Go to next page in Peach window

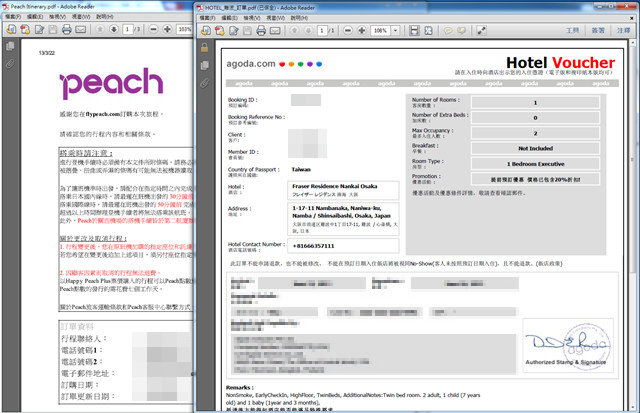click(114, 29)
